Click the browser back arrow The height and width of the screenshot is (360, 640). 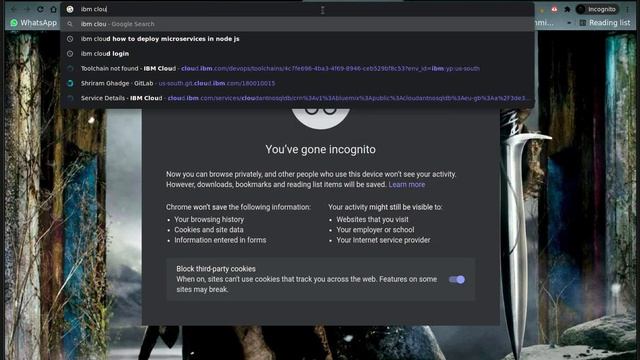pos(14,9)
